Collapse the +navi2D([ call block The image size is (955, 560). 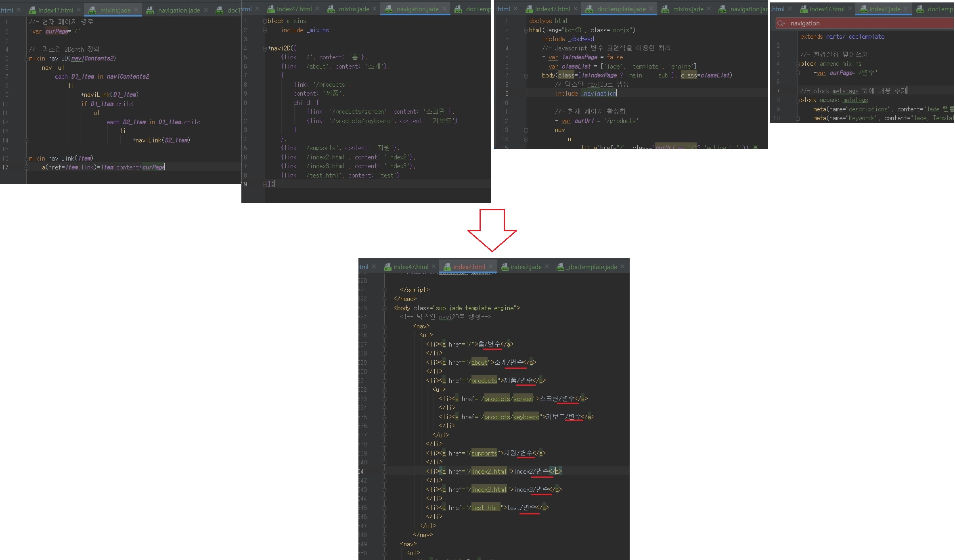click(x=265, y=48)
